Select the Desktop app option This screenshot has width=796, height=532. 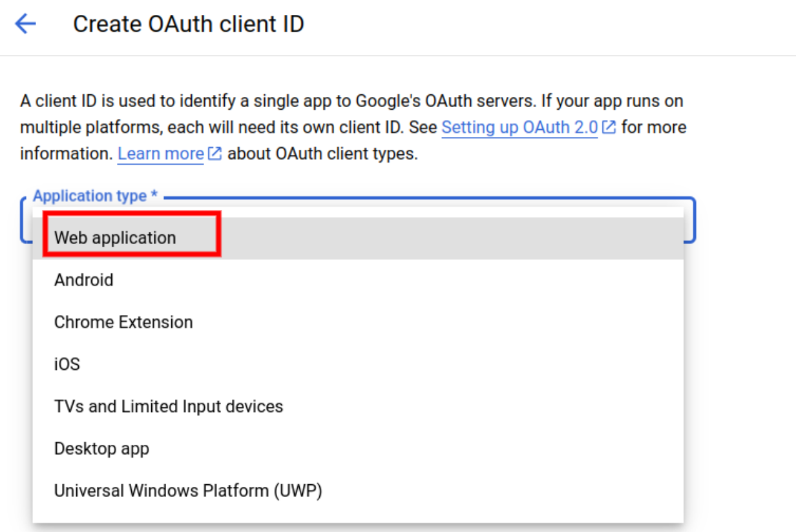point(101,449)
